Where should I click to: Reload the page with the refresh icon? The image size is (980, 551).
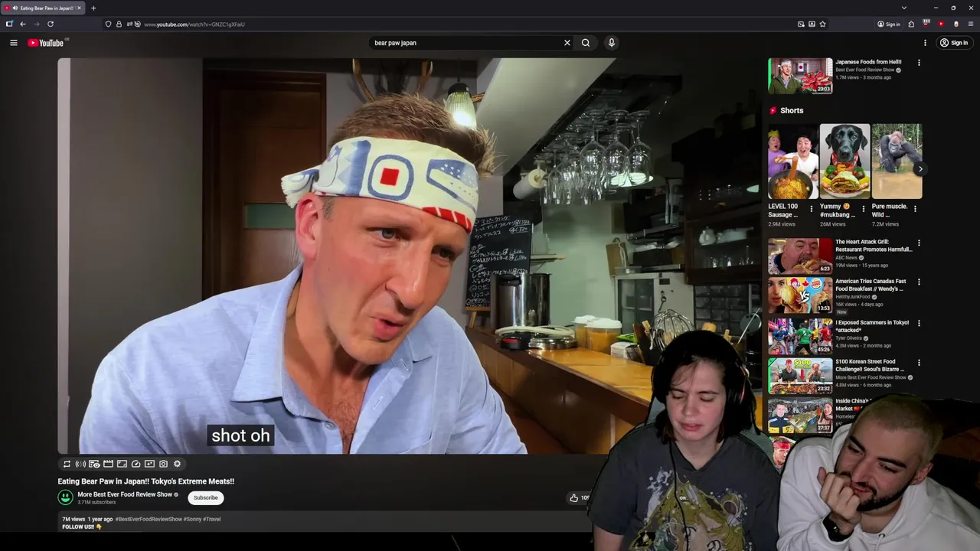[51, 24]
